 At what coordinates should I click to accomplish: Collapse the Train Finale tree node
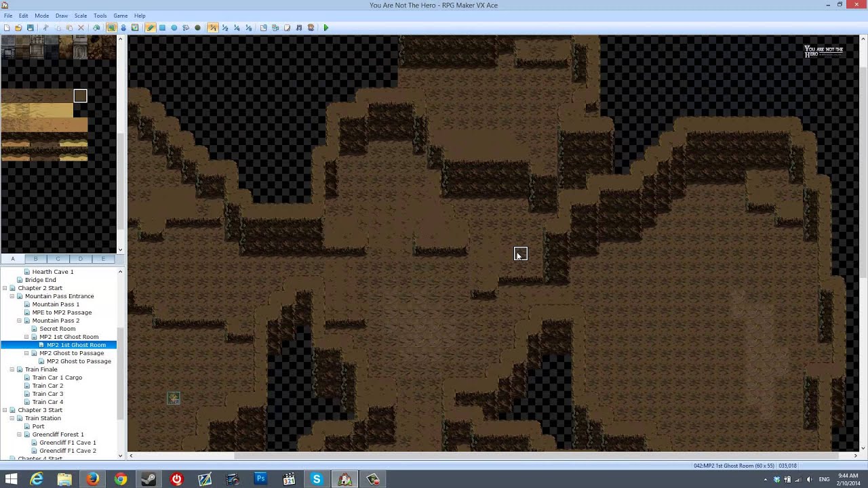coord(12,369)
